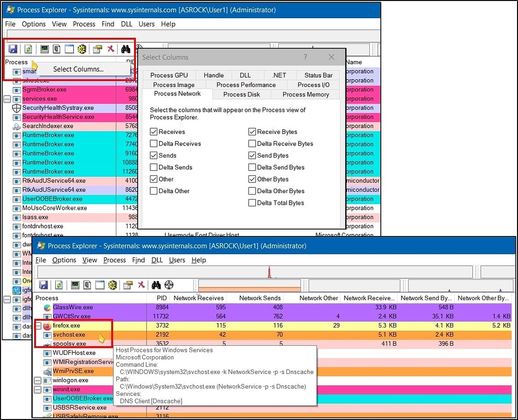Choose Select Columns... from the context menu
518x420 pixels.
pos(78,69)
